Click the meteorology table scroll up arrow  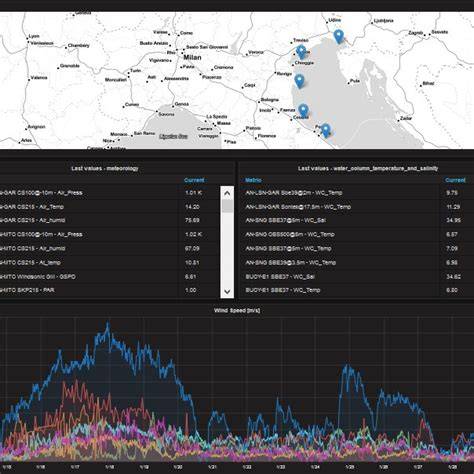(227, 193)
